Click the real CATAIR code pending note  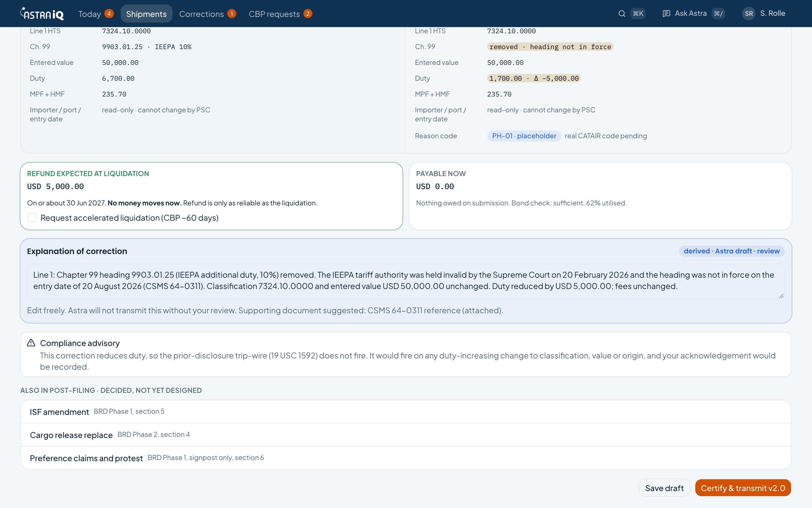[x=606, y=136]
